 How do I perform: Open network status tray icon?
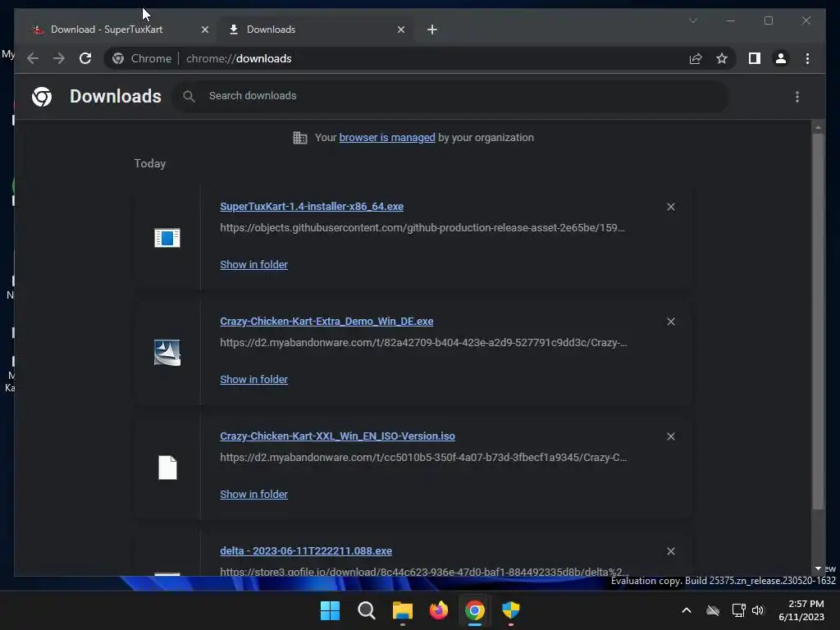tap(739, 610)
